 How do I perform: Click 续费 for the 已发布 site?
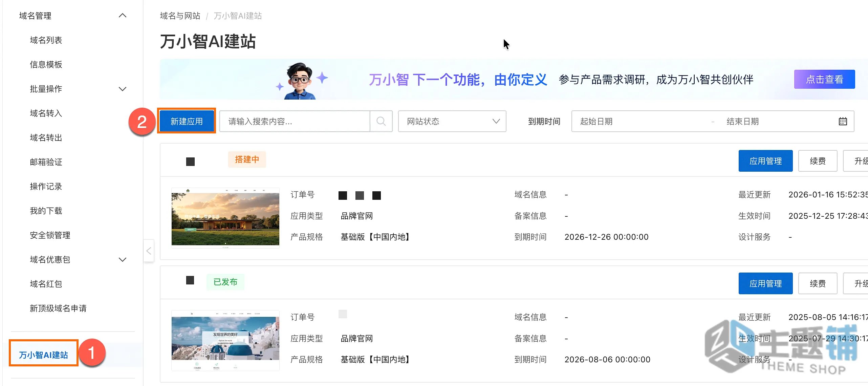point(818,283)
